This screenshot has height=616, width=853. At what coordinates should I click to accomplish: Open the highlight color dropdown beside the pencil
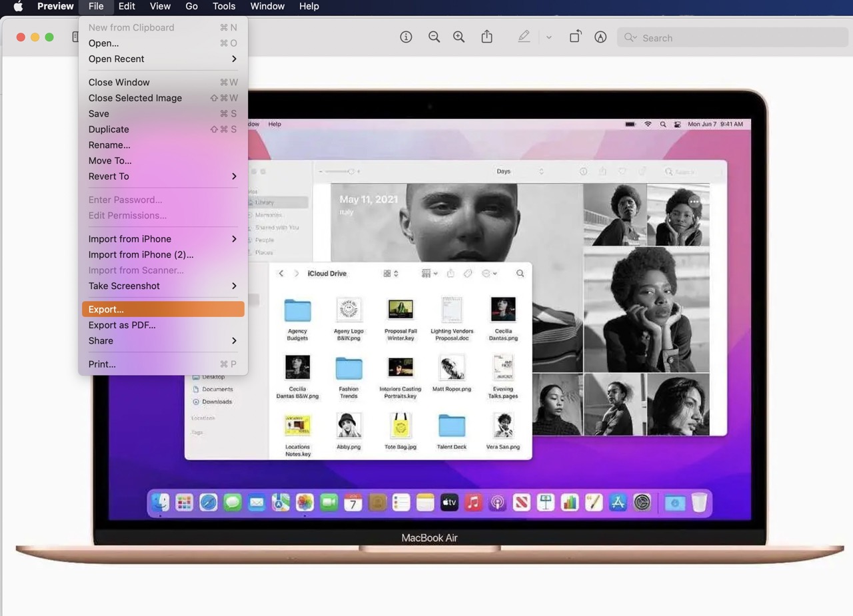(x=548, y=37)
